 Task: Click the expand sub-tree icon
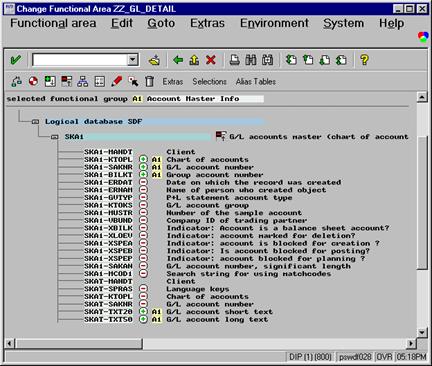(x=50, y=81)
